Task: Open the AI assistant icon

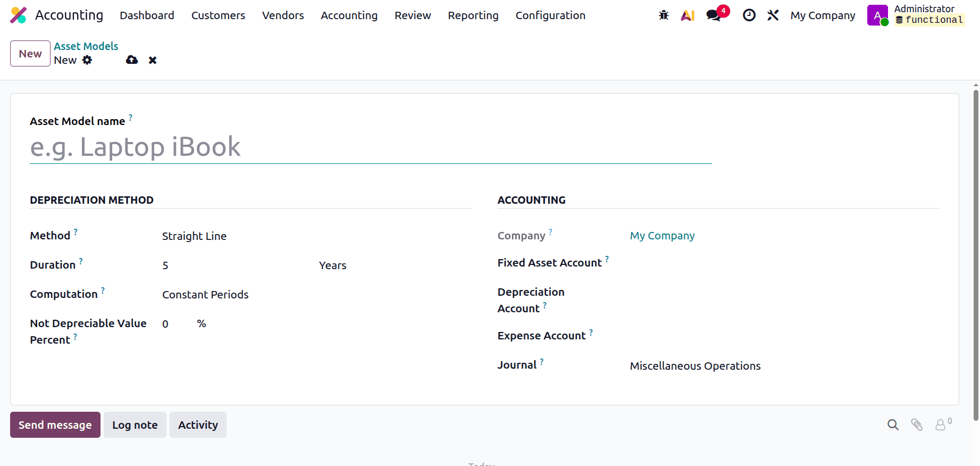Action: [688, 15]
